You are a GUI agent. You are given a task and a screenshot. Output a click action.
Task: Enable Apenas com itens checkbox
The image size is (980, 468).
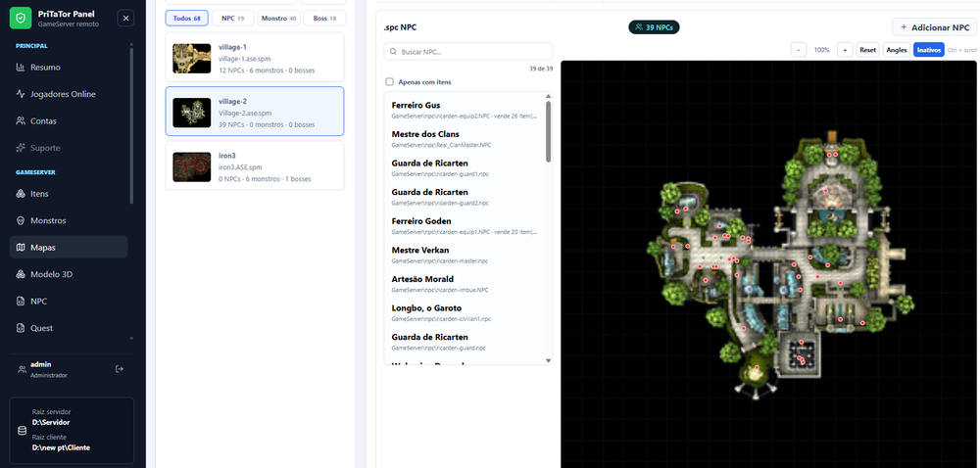click(x=389, y=81)
